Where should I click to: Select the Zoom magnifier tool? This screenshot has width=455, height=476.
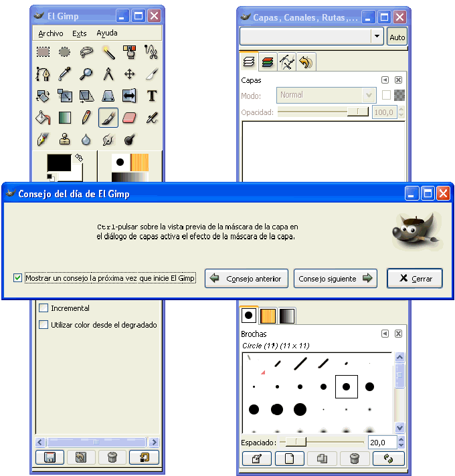[86, 74]
